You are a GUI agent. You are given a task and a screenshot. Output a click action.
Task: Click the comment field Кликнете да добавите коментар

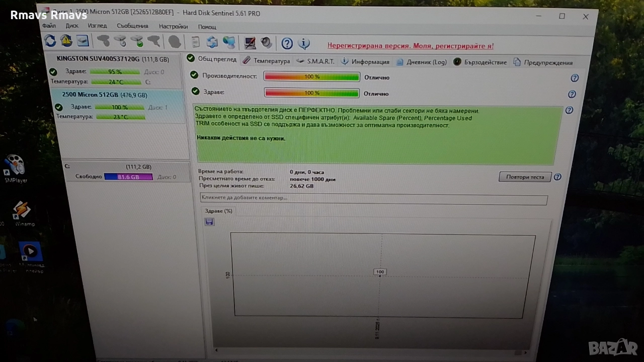click(373, 199)
